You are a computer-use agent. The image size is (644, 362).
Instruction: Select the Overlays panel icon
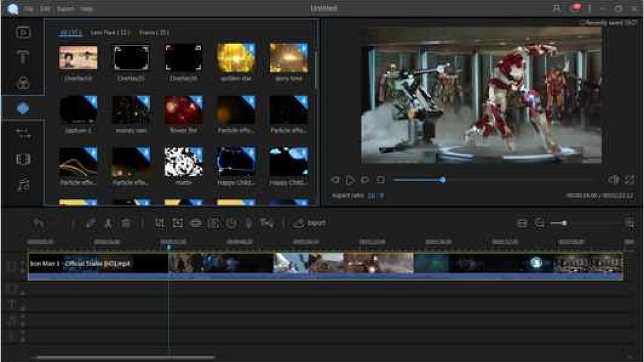click(23, 108)
